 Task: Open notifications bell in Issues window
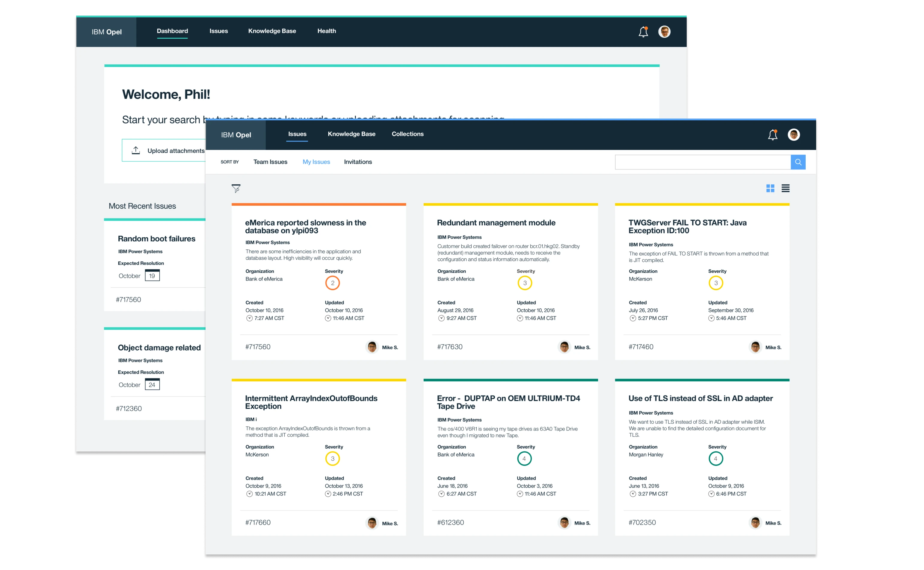pos(772,135)
